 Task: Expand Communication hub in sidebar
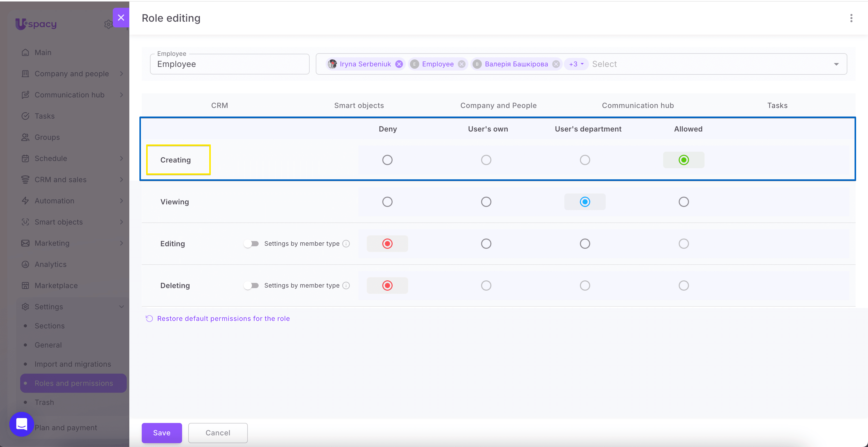click(x=122, y=95)
